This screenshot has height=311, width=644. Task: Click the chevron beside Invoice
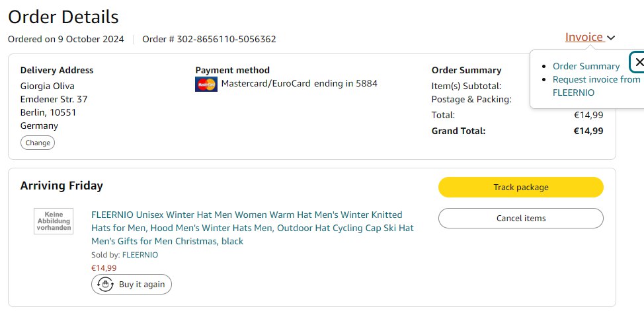(611, 38)
